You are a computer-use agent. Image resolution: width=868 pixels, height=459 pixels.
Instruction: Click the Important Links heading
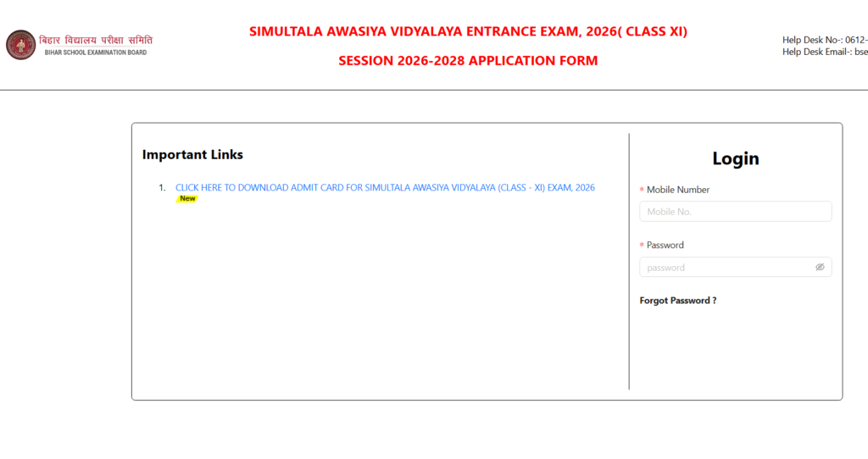coord(192,154)
